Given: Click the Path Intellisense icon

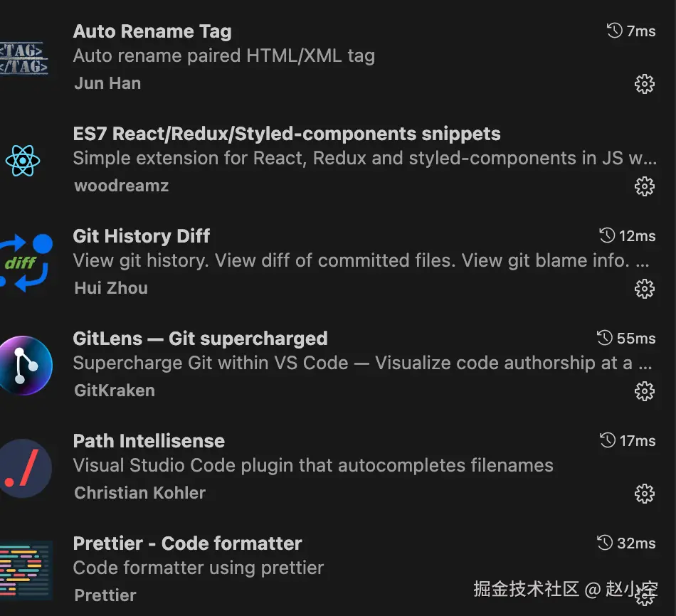Looking at the screenshot, I should pos(25,468).
